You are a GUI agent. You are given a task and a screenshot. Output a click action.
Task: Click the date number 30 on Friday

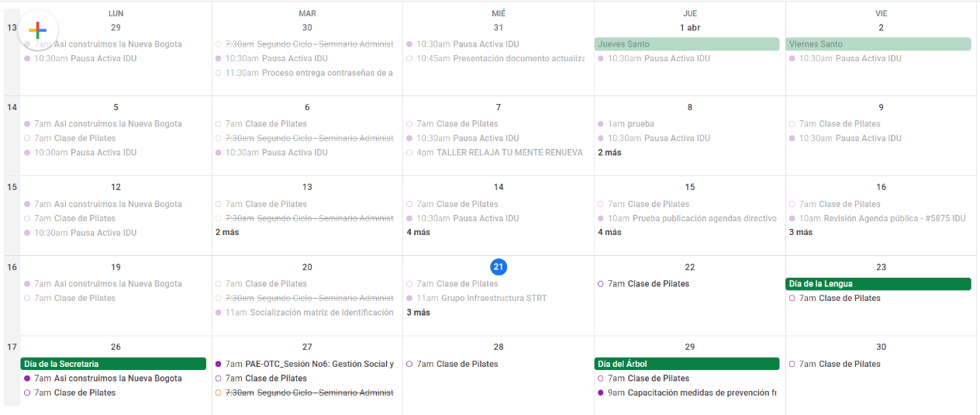click(881, 348)
